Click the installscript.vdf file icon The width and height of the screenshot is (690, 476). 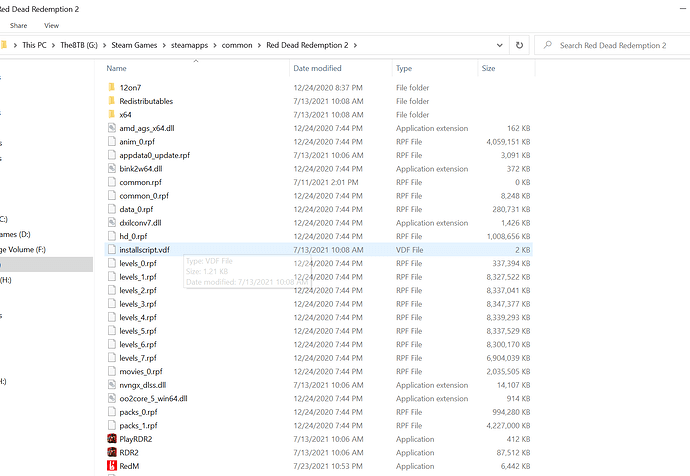click(x=112, y=249)
